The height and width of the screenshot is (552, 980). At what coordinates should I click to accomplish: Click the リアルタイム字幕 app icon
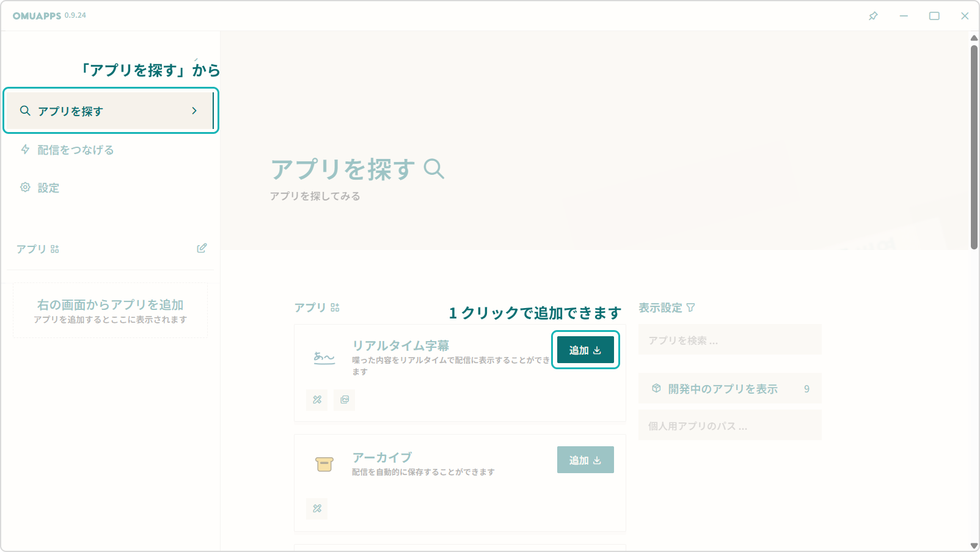[x=323, y=358]
